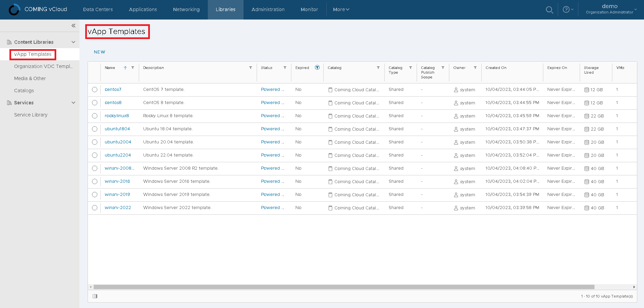
Task: Click the active Expired column filter icon
Action: [x=317, y=68]
